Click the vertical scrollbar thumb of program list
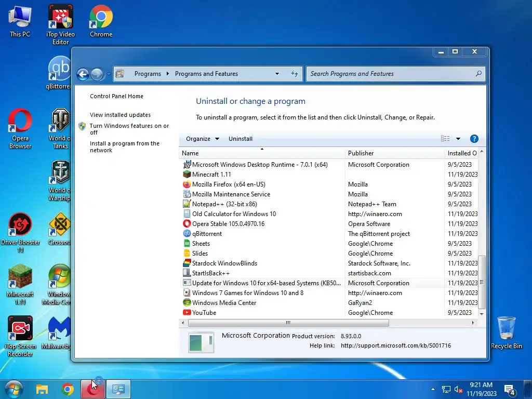 [x=482, y=282]
